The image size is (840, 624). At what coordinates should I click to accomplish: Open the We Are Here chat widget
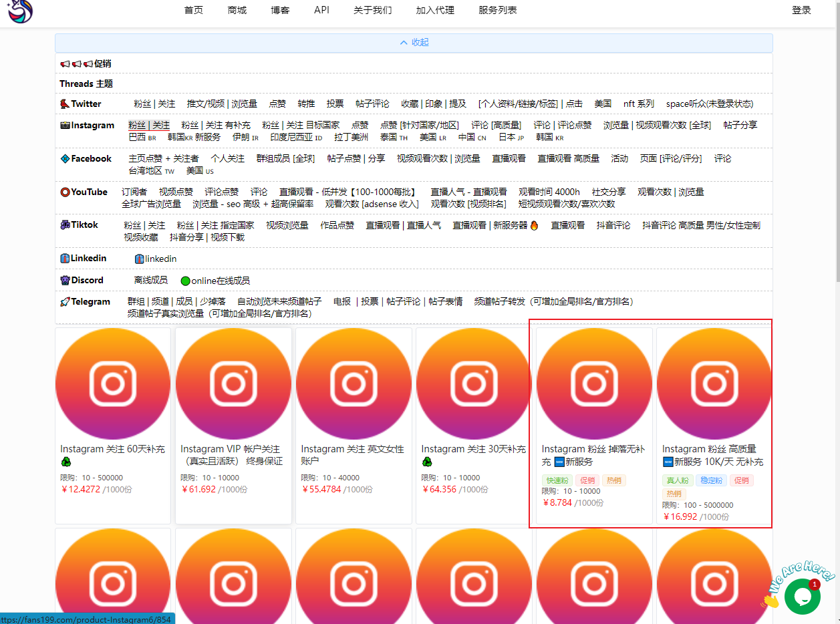[x=803, y=596]
